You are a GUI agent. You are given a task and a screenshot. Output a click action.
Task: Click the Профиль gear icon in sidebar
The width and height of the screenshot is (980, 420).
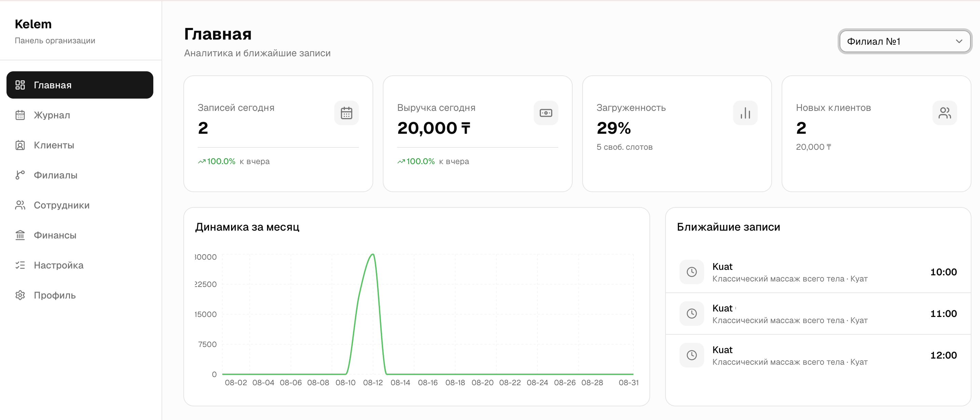[x=20, y=295]
